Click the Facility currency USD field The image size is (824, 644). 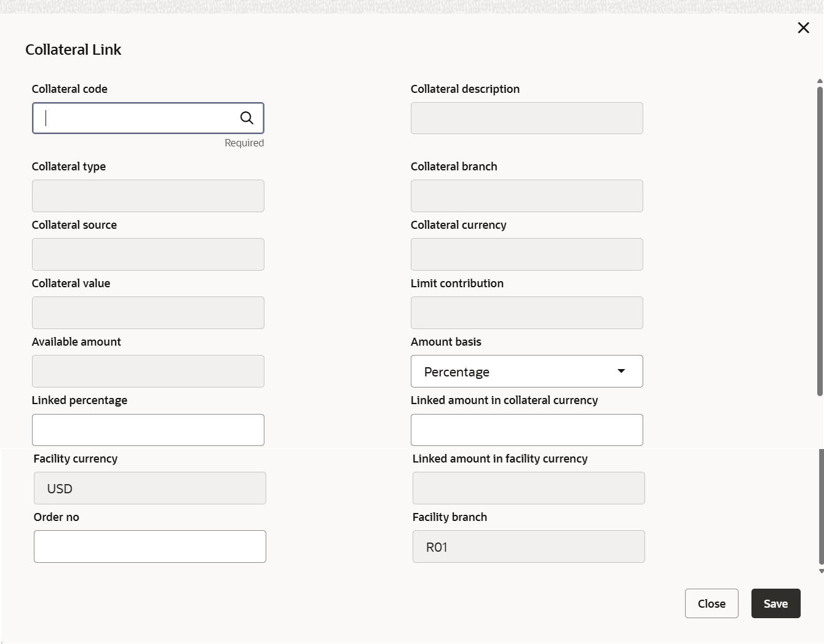tap(150, 488)
